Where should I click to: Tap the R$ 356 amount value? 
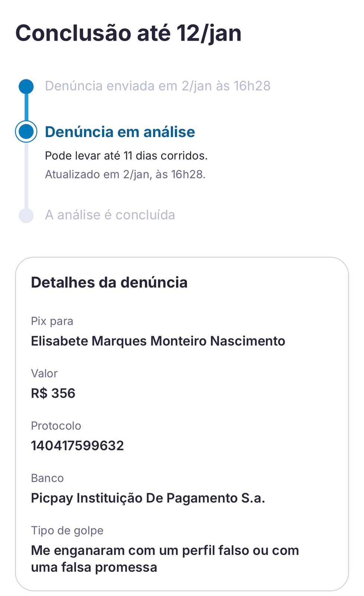coord(53,393)
